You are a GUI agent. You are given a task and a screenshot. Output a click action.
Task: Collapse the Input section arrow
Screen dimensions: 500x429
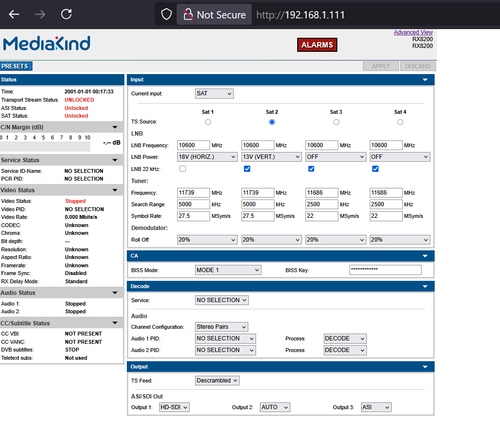click(425, 80)
